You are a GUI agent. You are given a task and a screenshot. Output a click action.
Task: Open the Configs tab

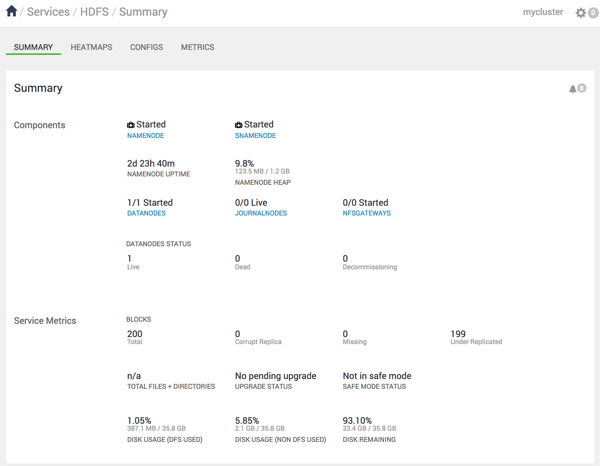(146, 47)
